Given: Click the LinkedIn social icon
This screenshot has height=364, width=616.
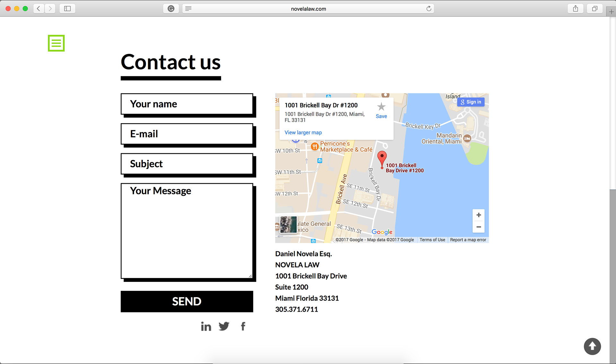Looking at the screenshot, I should (x=206, y=326).
